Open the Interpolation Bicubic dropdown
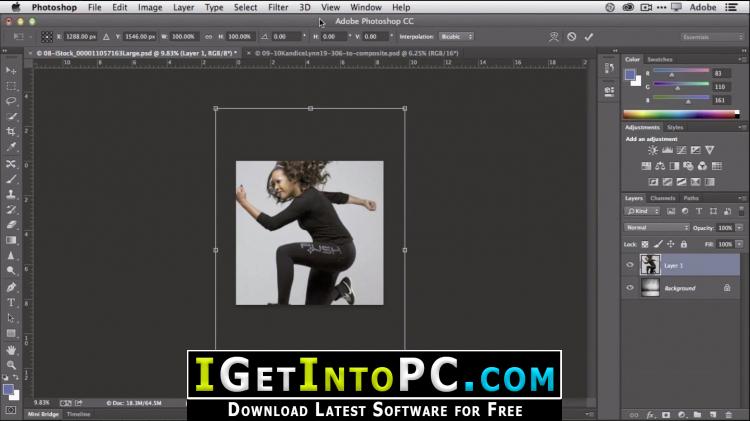 (456, 37)
